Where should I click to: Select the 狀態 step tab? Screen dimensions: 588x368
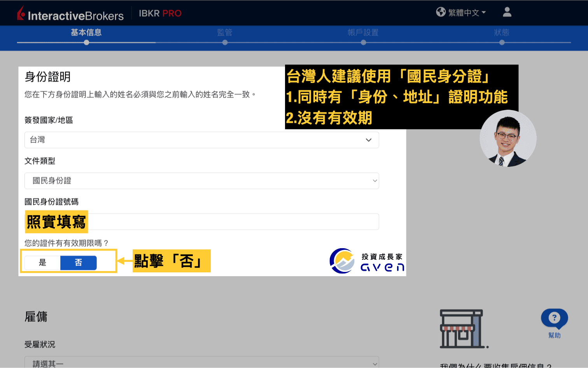tap(502, 33)
